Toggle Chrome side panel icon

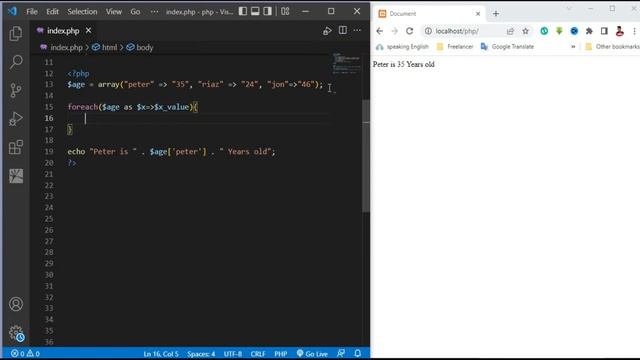click(x=604, y=31)
